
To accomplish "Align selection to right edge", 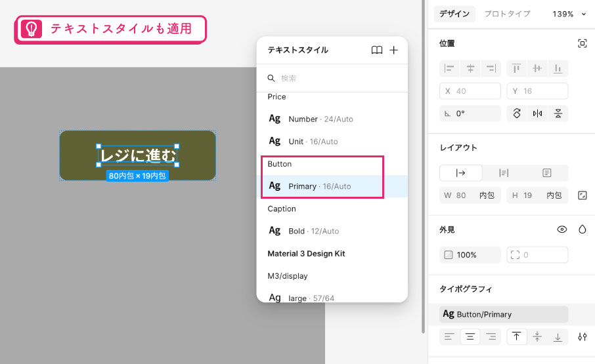I will [491, 69].
